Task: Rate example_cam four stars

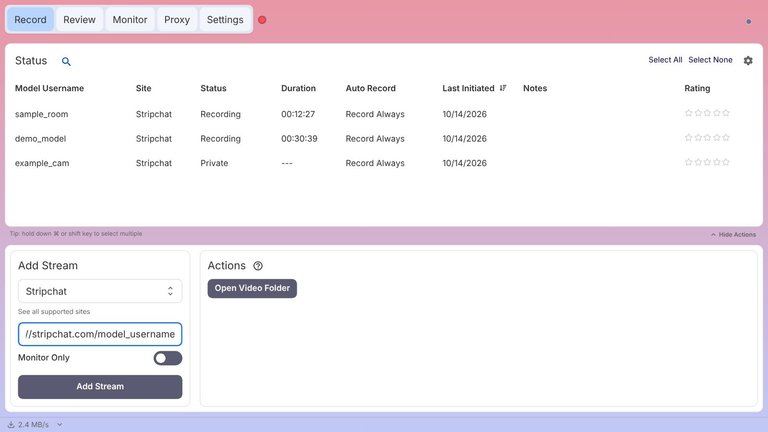Action: tap(717, 162)
